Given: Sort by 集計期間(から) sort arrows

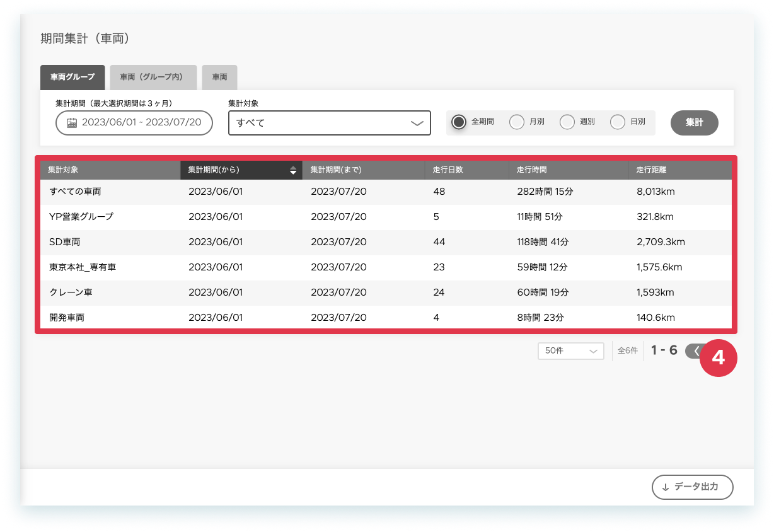Looking at the screenshot, I should tap(292, 170).
